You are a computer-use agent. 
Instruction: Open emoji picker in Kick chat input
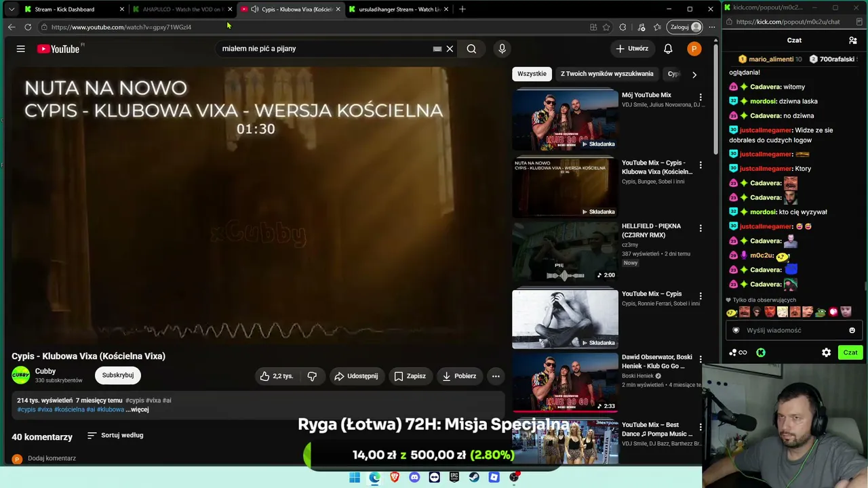click(852, 331)
